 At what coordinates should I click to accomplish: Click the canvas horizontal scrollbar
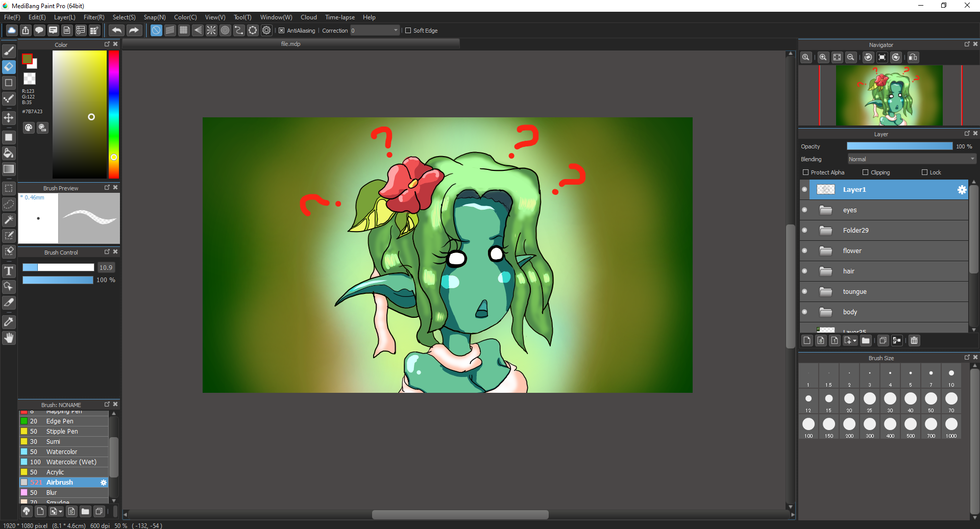pos(459,515)
